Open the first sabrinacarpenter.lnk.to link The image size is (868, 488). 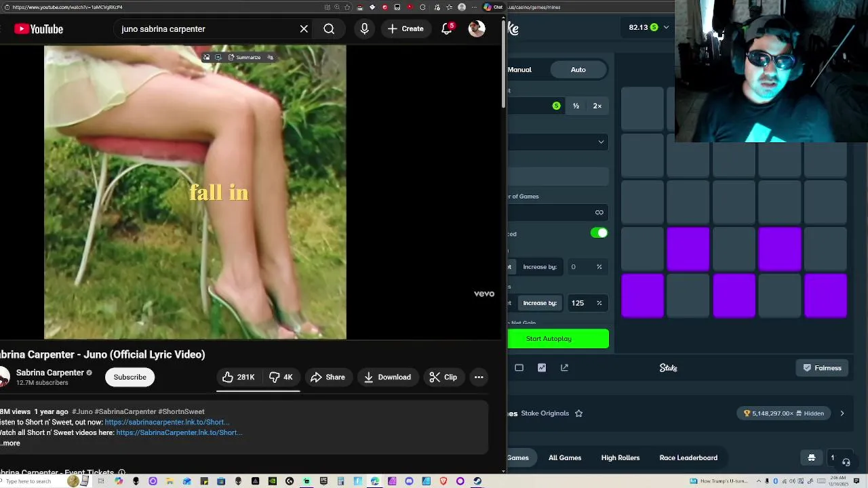pyautogui.click(x=167, y=422)
